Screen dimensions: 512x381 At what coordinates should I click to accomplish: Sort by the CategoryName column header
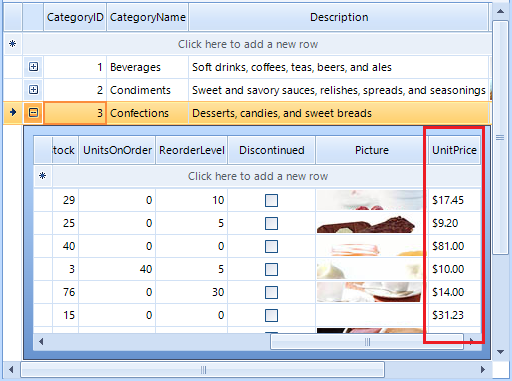click(x=148, y=17)
